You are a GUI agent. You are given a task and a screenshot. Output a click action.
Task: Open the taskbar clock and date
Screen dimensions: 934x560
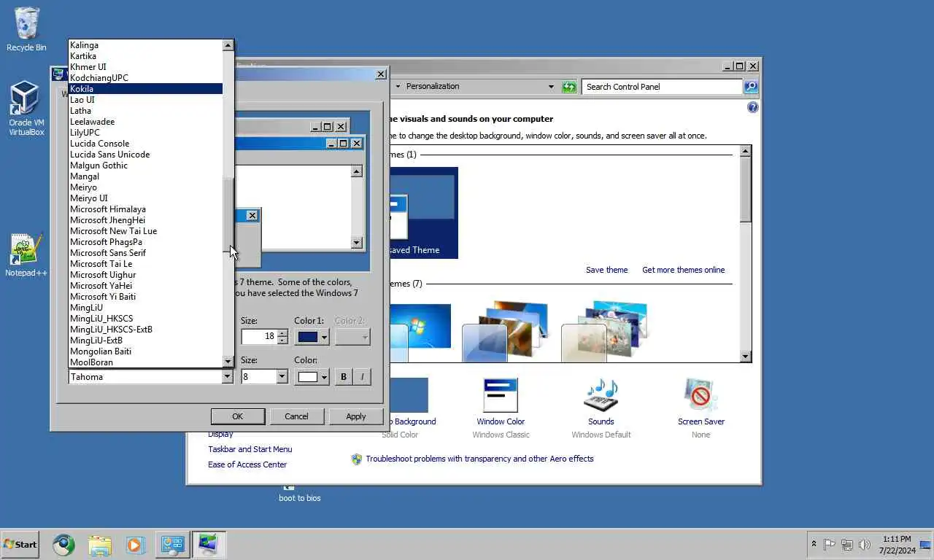coord(897,545)
